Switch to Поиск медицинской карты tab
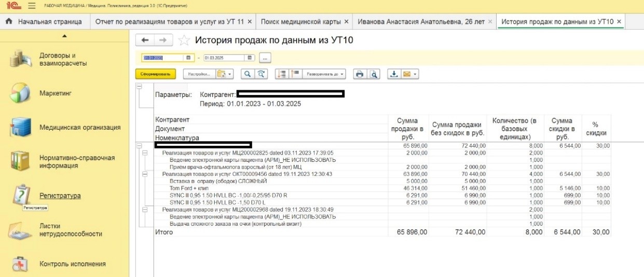This screenshot has width=644, height=277. coord(304,21)
